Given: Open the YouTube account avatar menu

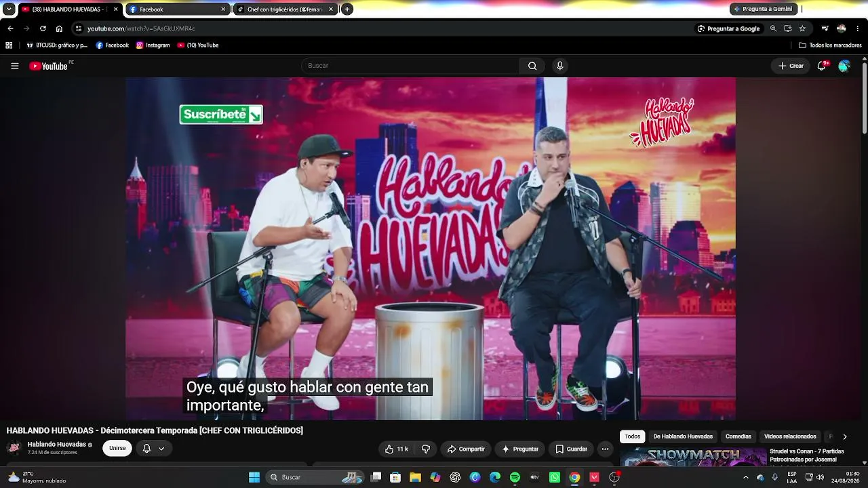Looking at the screenshot, I should click(844, 66).
